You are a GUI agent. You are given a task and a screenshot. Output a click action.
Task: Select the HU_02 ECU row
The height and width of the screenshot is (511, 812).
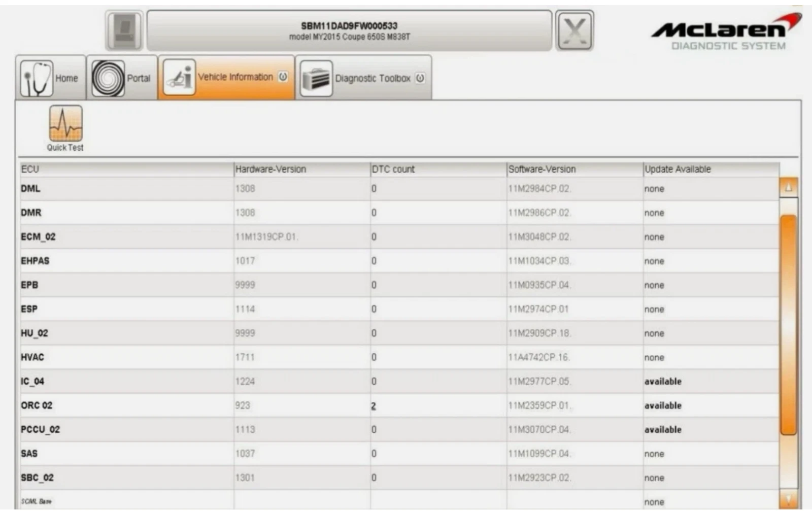tap(399, 333)
